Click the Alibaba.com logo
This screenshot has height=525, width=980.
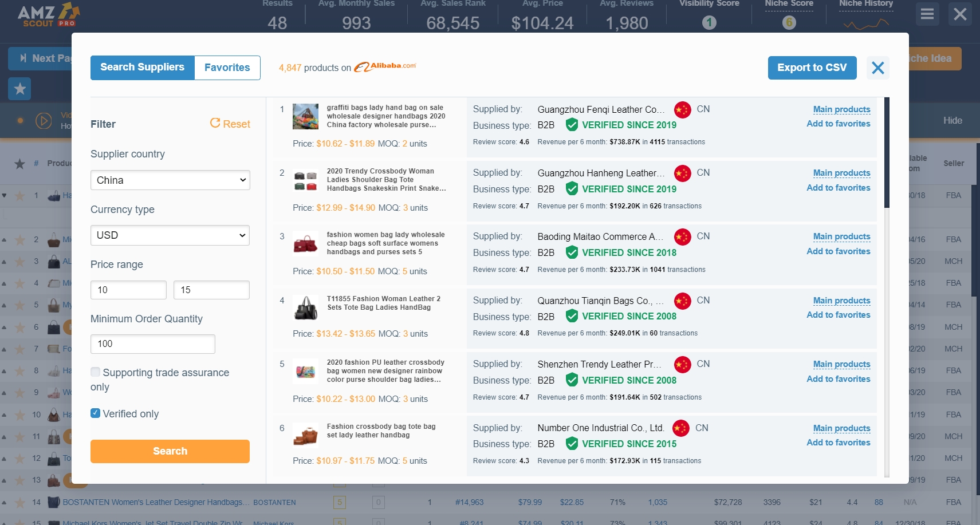point(385,66)
